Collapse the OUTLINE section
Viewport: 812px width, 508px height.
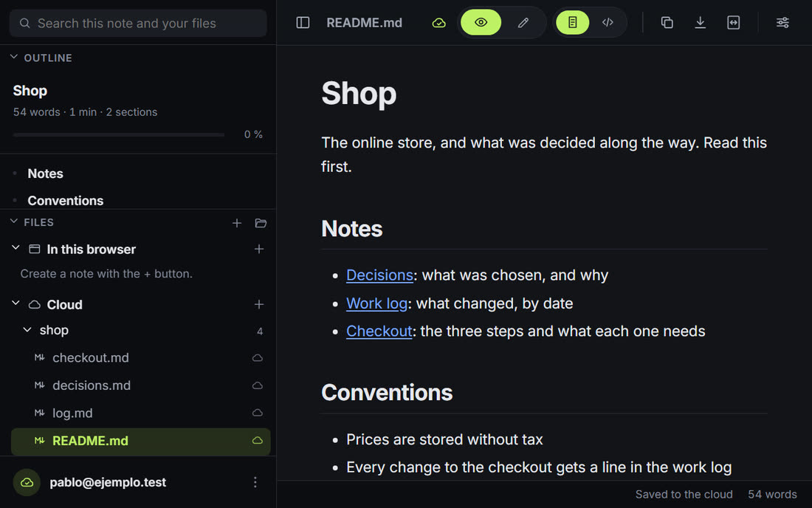pyautogui.click(x=14, y=58)
